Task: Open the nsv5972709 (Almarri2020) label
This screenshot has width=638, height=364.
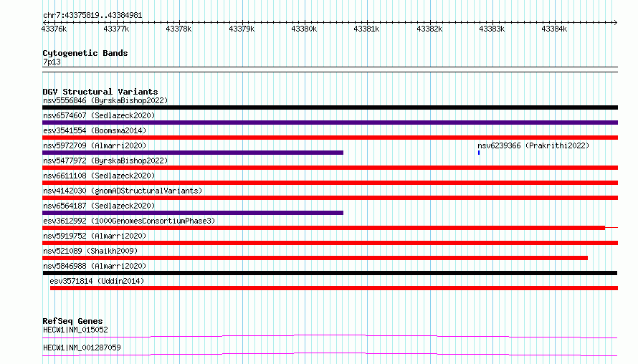Action: coord(95,145)
